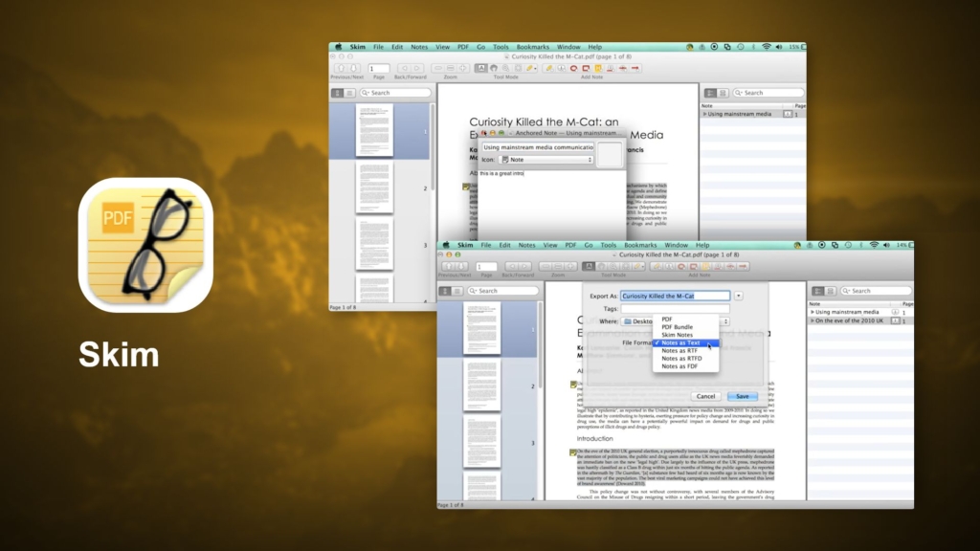Click Previous page arrow in front window toolbar
This screenshot has width=980, height=551.
(448, 266)
